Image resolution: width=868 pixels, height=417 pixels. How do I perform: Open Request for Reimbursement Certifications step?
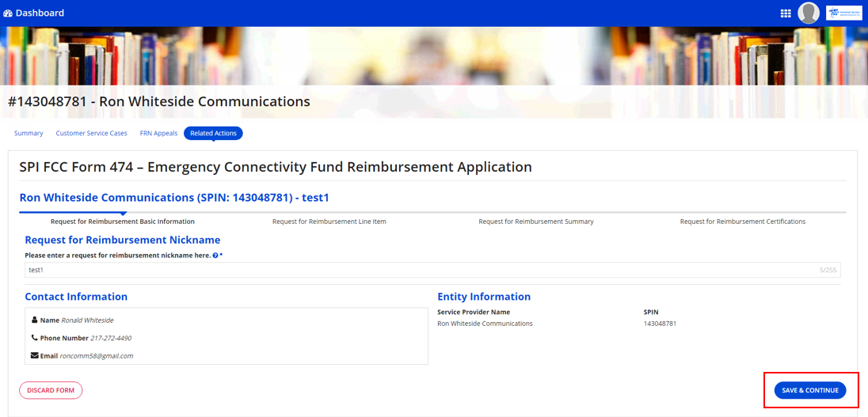click(742, 222)
